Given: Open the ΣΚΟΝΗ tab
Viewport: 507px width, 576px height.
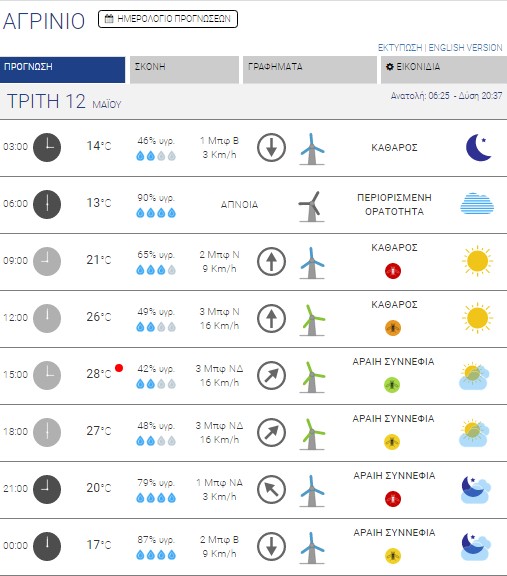Looking at the screenshot, I should 184,70.
